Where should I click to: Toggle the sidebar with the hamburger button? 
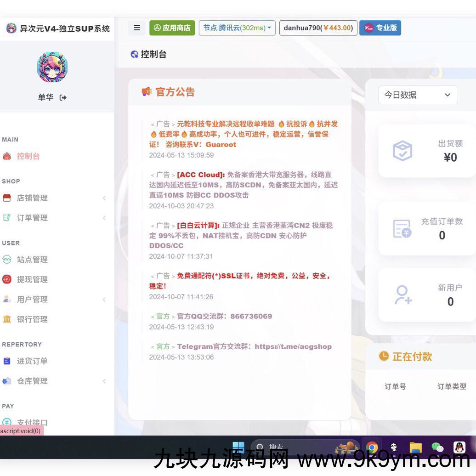tap(136, 28)
